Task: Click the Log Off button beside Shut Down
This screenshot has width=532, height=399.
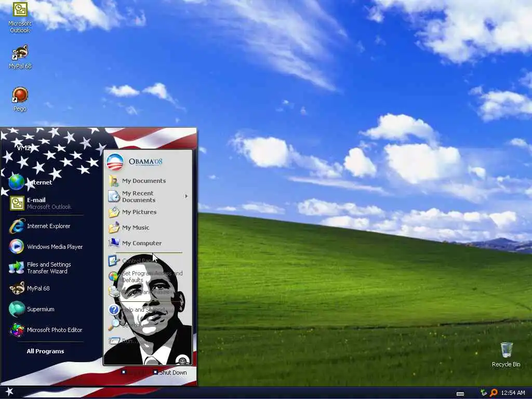Action: [134, 373]
